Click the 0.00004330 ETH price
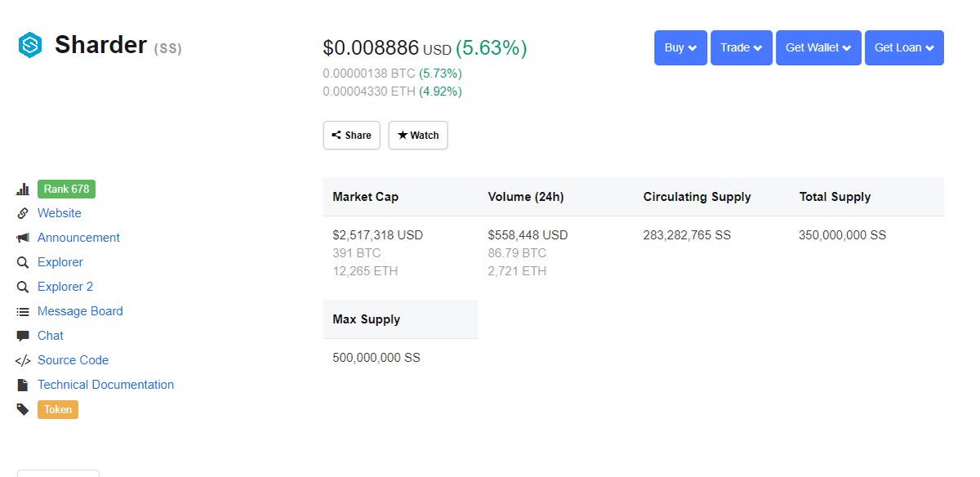The width and height of the screenshot is (980, 477). (369, 91)
